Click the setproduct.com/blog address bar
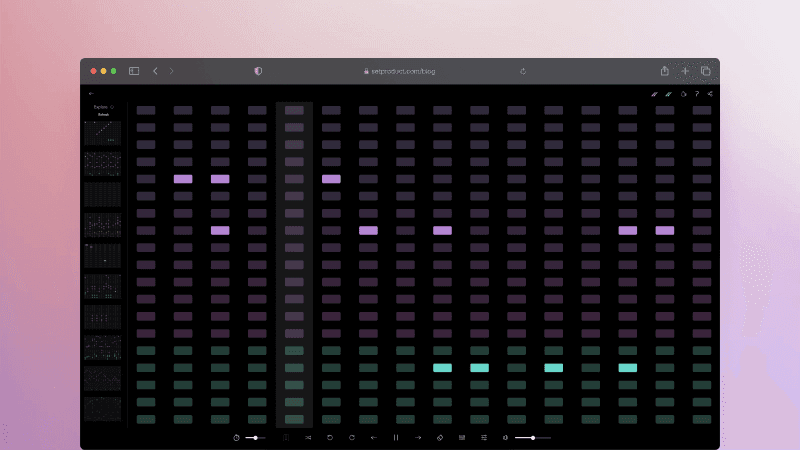Viewport: 801px width, 451px height. point(399,72)
